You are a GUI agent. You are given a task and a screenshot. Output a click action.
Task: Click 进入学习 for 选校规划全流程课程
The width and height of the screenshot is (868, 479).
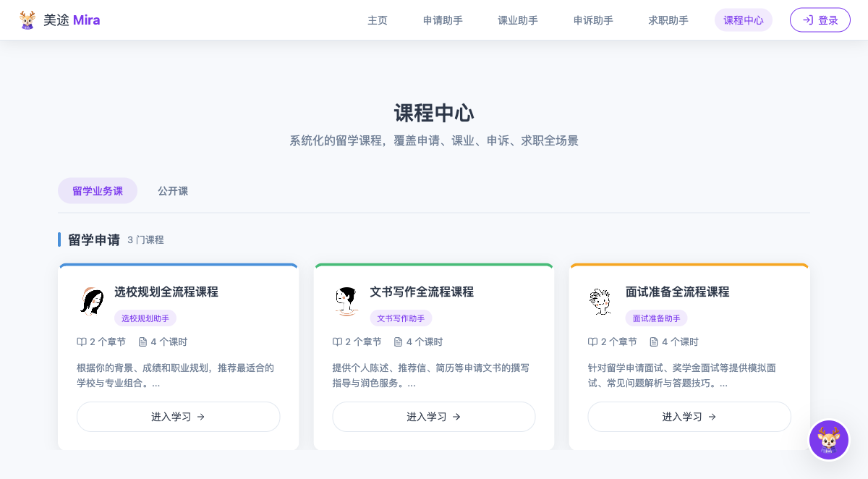(178, 417)
